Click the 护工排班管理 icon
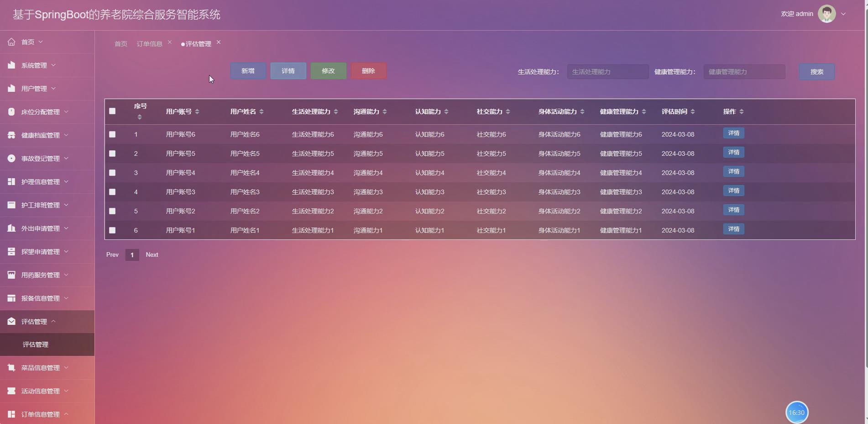This screenshot has height=424, width=868. point(11,205)
